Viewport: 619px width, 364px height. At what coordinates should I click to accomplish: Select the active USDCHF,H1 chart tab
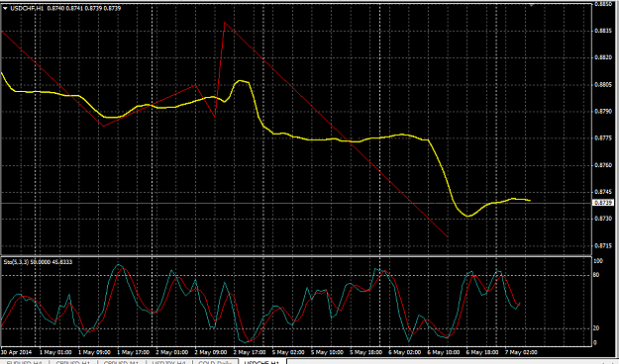(x=261, y=362)
